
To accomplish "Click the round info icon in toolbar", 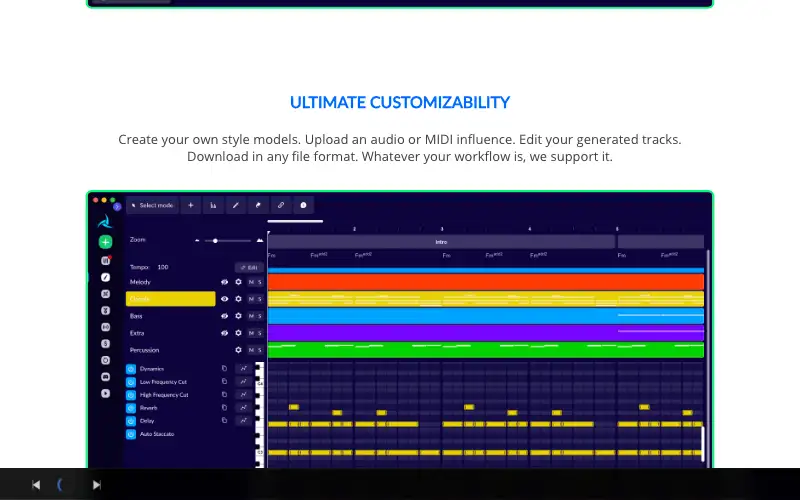I will (x=303, y=205).
